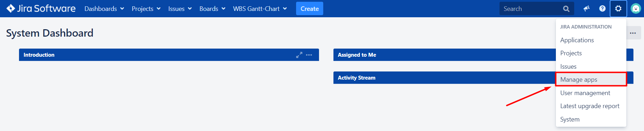Click the search magnifier icon
This screenshot has height=131, width=644.
[x=566, y=9]
